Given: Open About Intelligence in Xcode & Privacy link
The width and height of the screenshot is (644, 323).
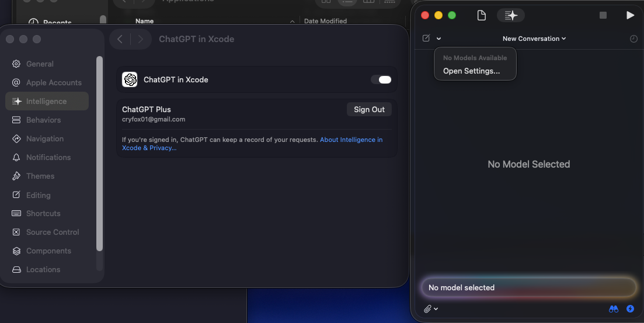Looking at the screenshot, I should pyautogui.click(x=252, y=144).
